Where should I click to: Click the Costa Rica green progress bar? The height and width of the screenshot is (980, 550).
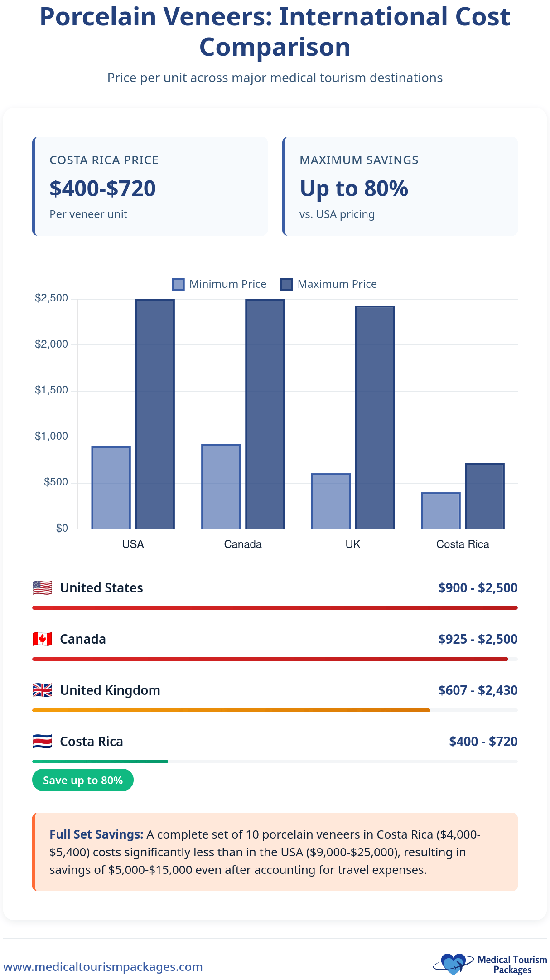(x=100, y=762)
